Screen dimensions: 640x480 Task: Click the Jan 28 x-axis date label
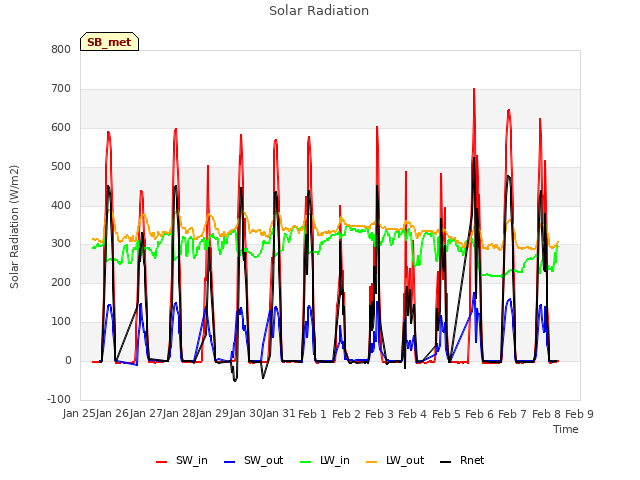click(179, 413)
